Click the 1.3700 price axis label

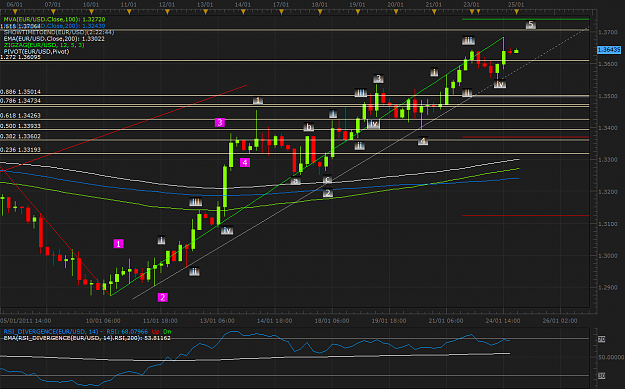(608, 32)
